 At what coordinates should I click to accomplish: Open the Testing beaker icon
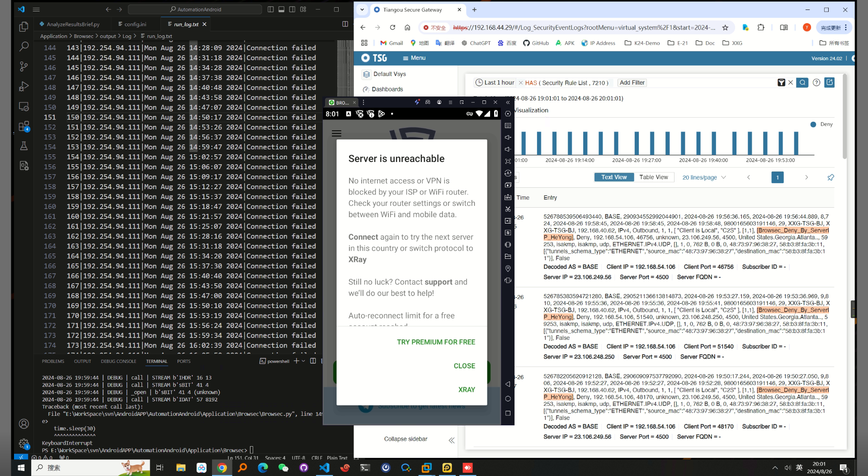(x=24, y=146)
